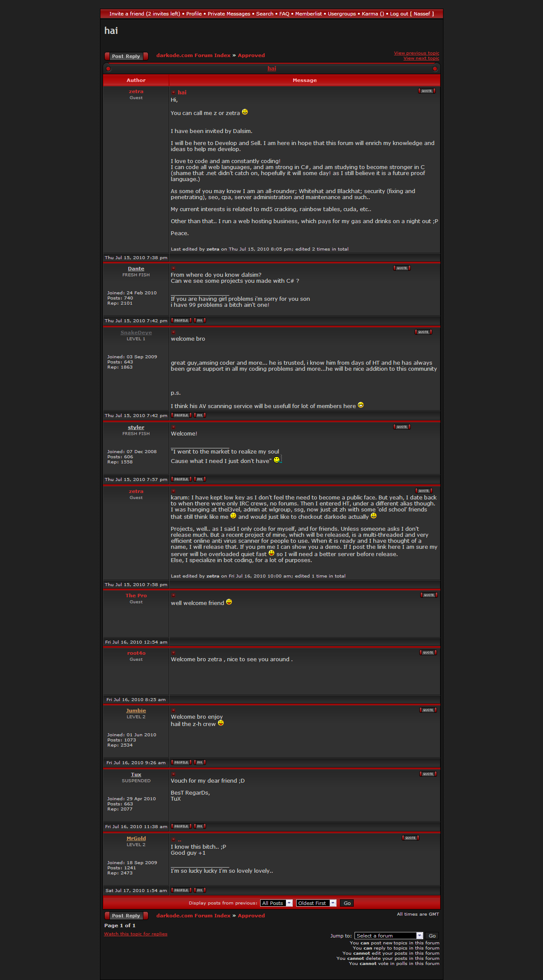Open the All Posts dropdown
The height and width of the screenshot is (980, 543).
pos(276,903)
